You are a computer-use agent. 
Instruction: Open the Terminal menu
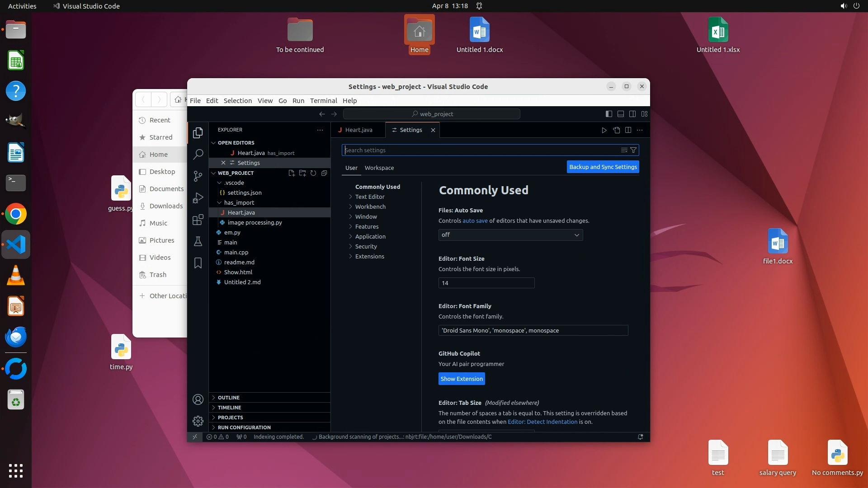click(x=323, y=101)
